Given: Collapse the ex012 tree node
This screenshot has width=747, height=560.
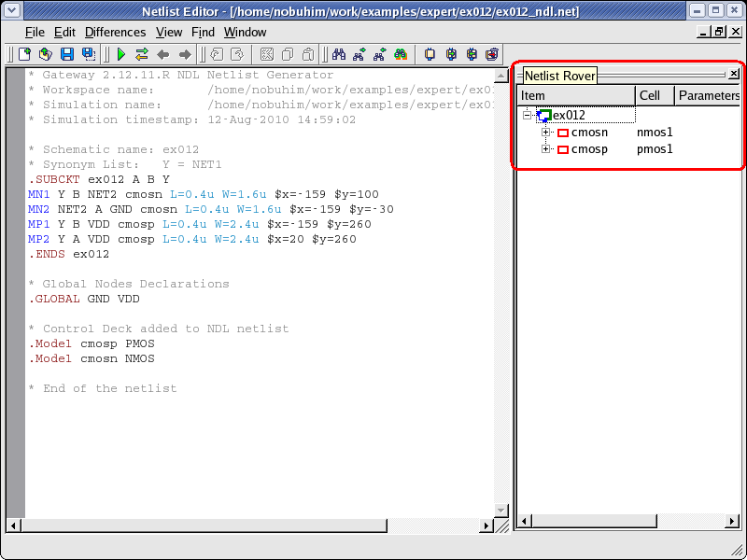Looking at the screenshot, I should (x=529, y=116).
